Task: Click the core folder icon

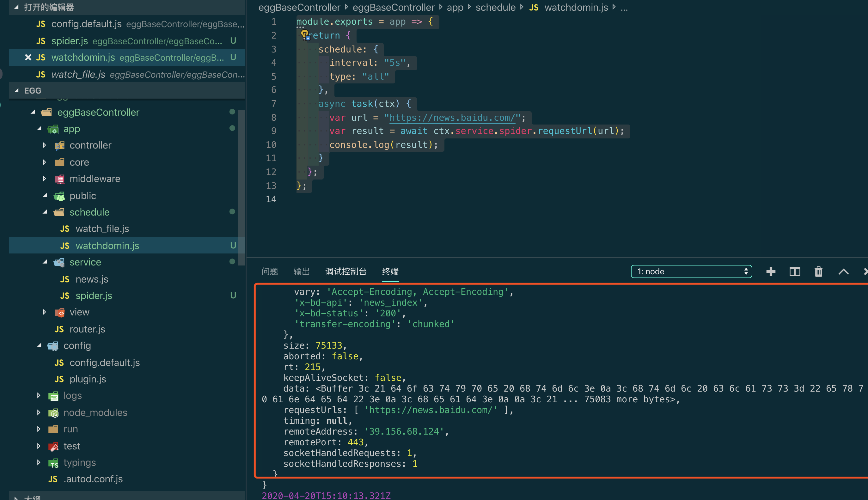Action: (x=59, y=162)
